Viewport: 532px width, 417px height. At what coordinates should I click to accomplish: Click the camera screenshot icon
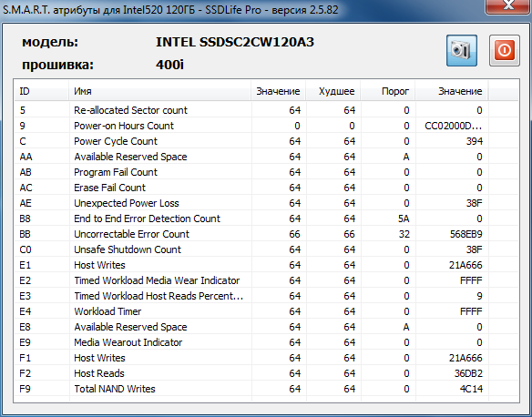click(x=462, y=50)
